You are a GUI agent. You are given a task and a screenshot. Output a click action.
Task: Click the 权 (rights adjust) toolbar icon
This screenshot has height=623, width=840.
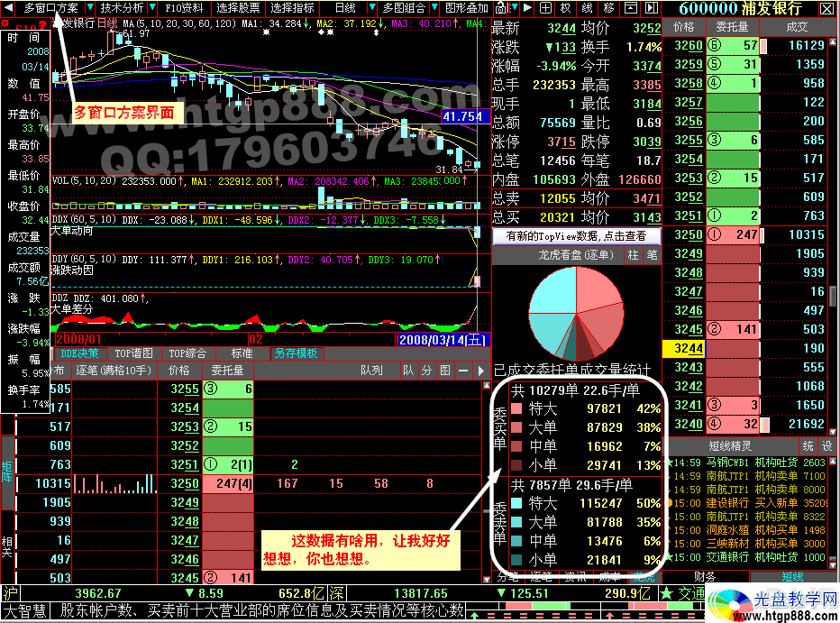[566, 8]
